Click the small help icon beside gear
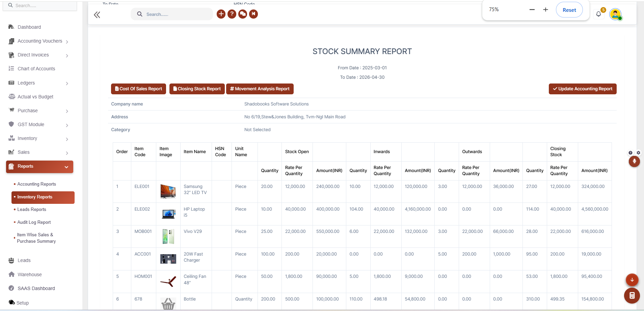The height and width of the screenshot is (311, 644). point(630,153)
